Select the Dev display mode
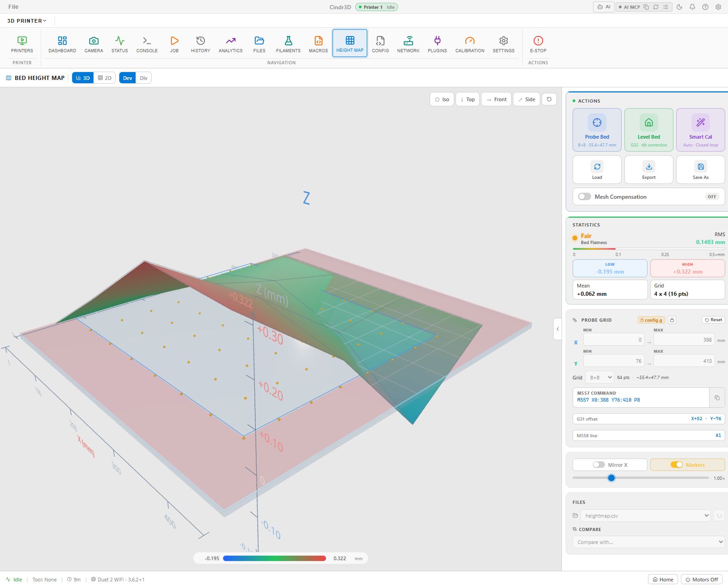 (128, 78)
